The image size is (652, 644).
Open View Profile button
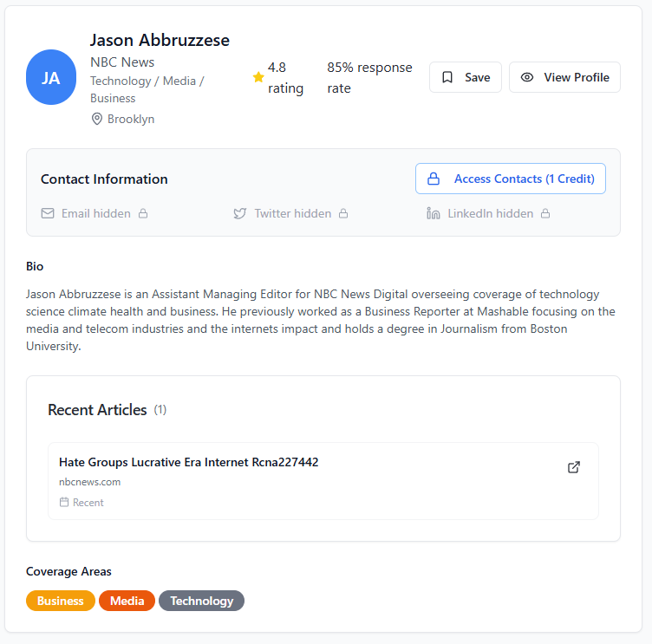564,77
